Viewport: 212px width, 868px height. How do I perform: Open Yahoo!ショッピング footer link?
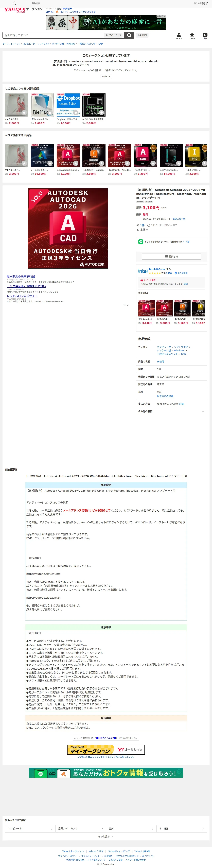tap(119, 851)
